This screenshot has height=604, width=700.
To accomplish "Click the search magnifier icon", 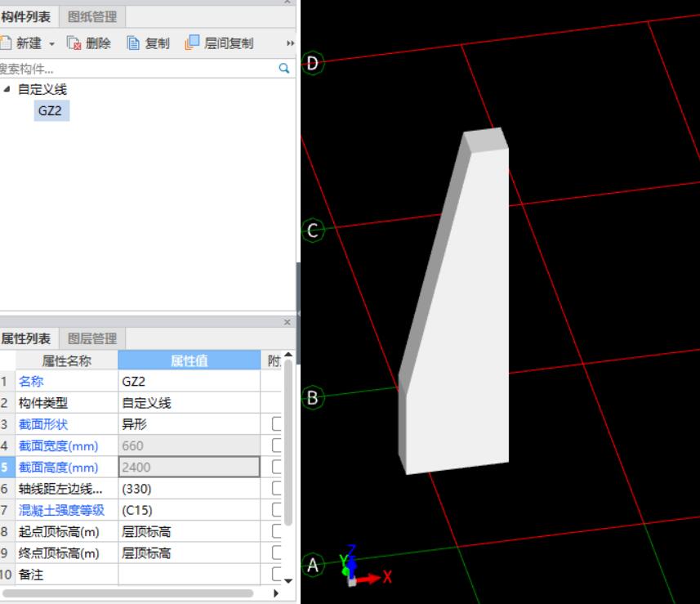I will click(284, 69).
